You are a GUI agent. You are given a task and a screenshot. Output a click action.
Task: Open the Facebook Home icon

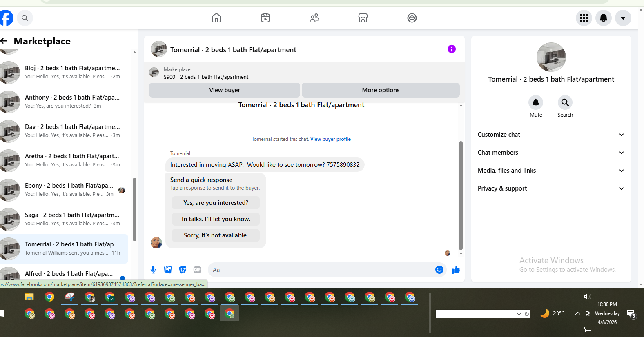pos(216,18)
